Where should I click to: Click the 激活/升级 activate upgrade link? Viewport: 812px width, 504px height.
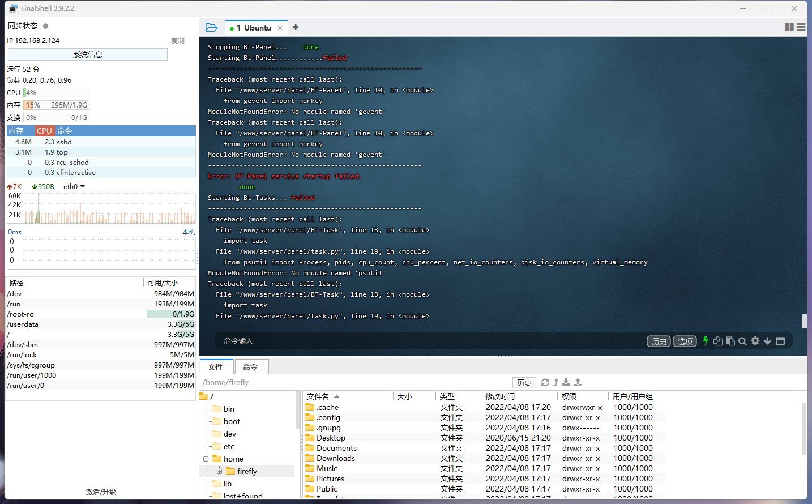point(101,492)
